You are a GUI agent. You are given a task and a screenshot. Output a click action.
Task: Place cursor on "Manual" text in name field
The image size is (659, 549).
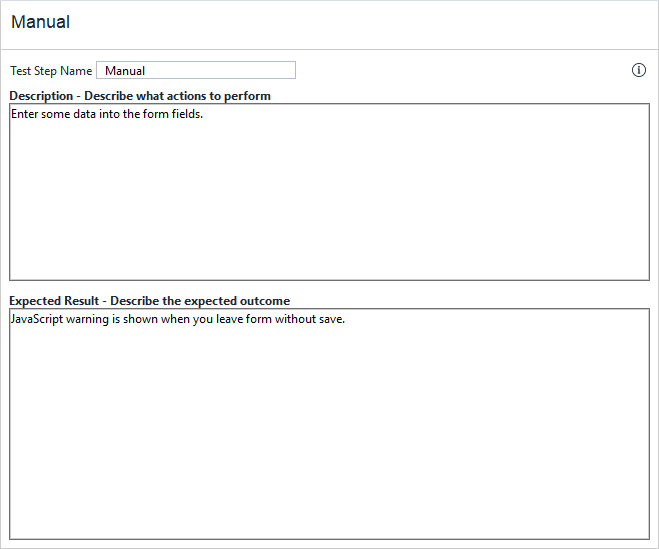(125, 71)
